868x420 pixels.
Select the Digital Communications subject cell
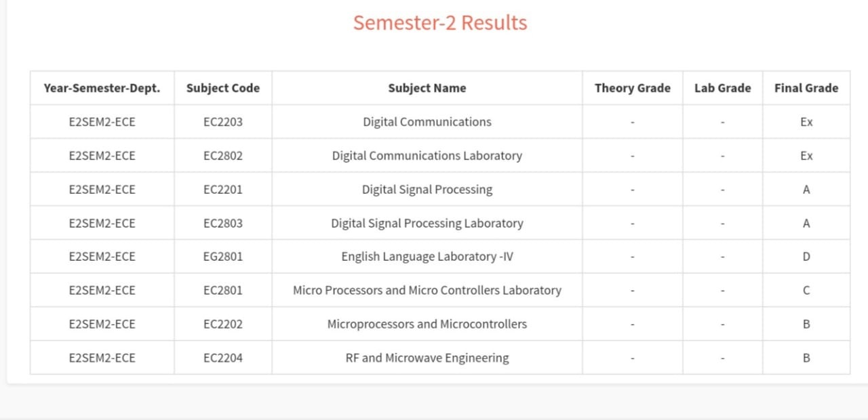[427, 122]
